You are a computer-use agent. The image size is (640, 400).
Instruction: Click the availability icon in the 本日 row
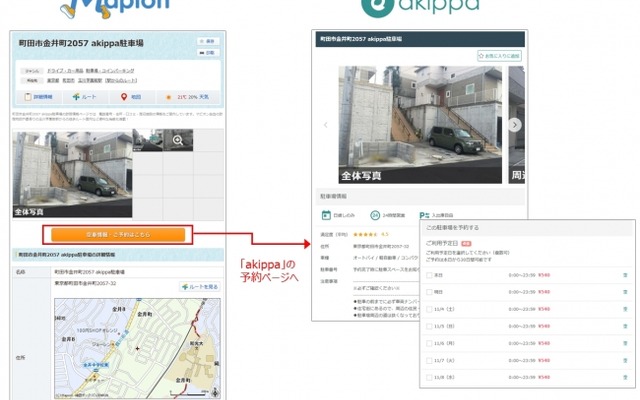[625, 276]
